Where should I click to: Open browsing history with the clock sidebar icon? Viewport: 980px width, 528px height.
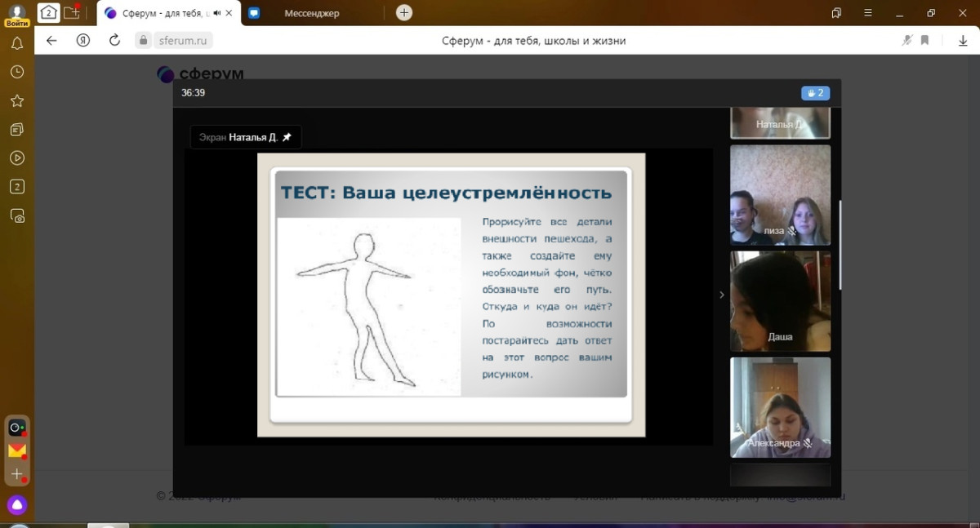click(16, 72)
